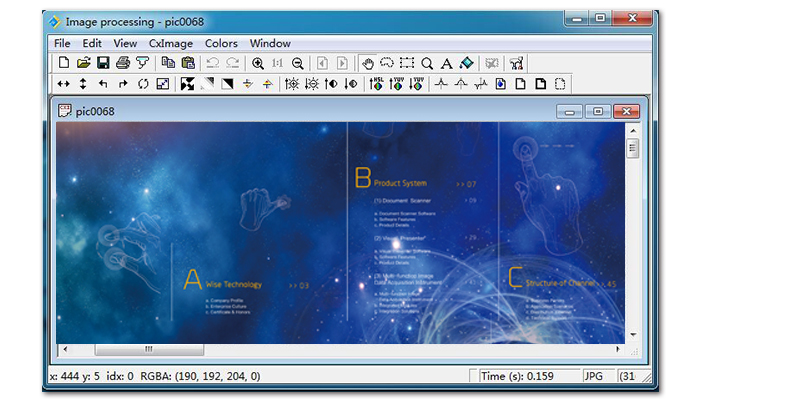Click the Open file folder icon

click(83, 63)
